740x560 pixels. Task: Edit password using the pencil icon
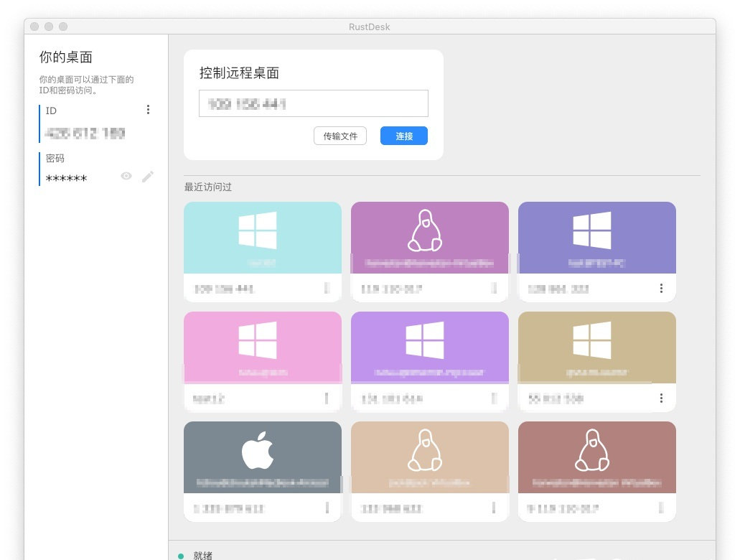(x=148, y=177)
